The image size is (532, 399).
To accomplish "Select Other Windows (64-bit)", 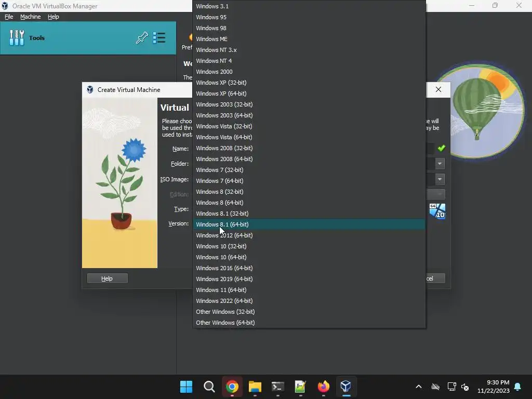I will coord(309,323).
